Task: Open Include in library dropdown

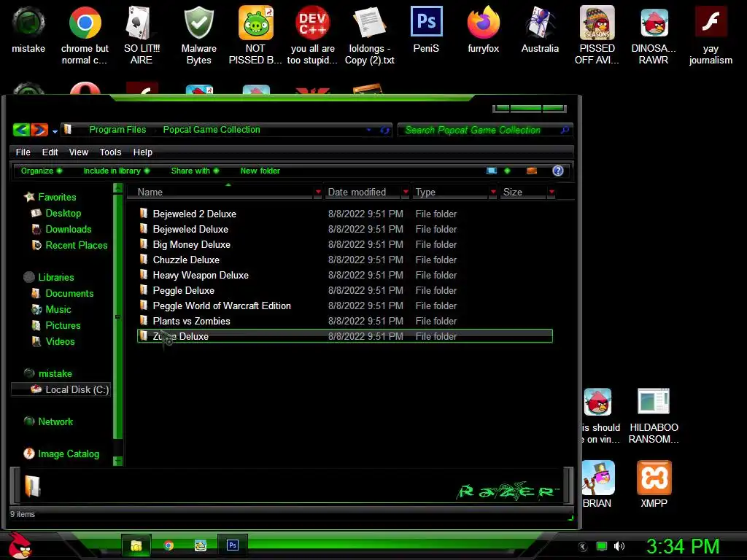Action: [117, 171]
